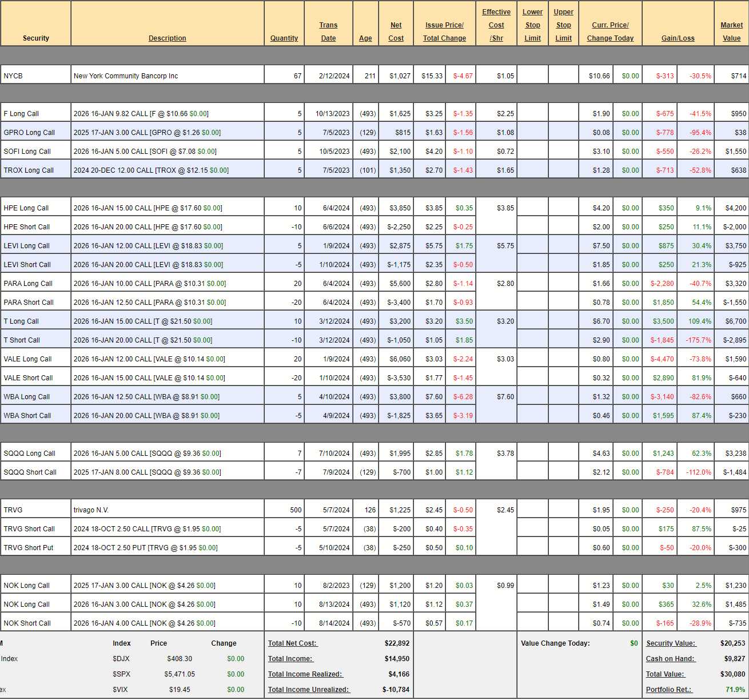
Task: Click the Quantity column header
Action: click(284, 38)
